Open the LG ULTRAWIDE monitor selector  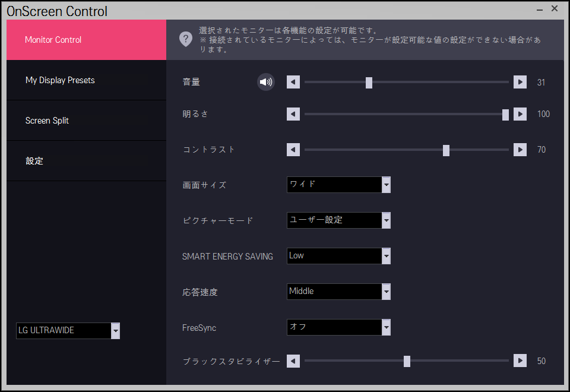[115, 331]
